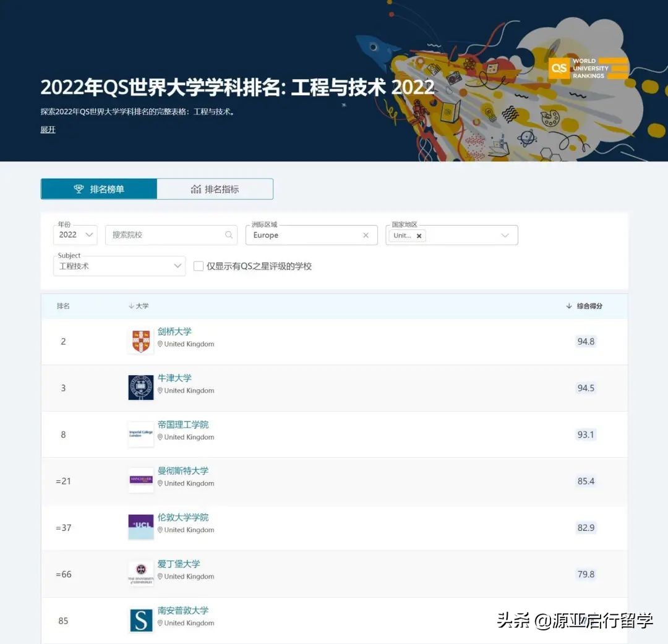Image resolution: width=668 pixels, height=644 pixels.
Task: Click the down arrow beside 综合得分
Action: [x=568, y=305]
